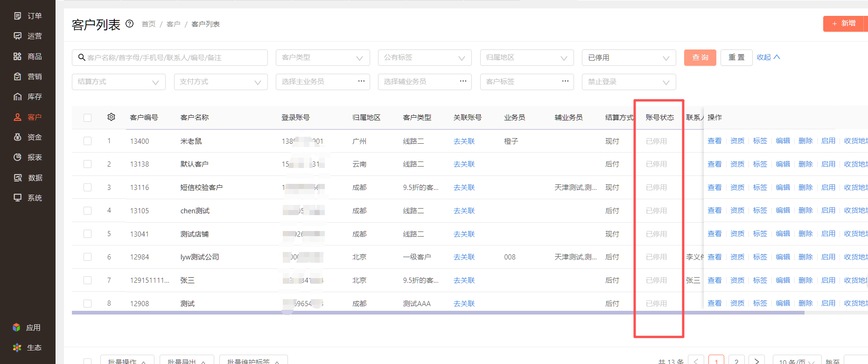
Task: Open the 运营 operations sidebar icon
Action: [18, 36]
